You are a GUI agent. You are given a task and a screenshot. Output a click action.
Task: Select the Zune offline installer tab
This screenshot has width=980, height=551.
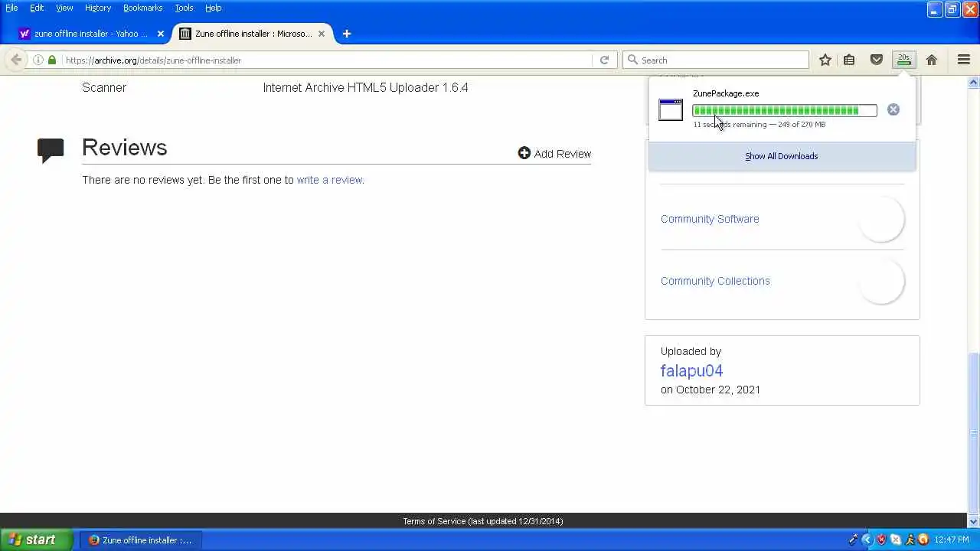[253, 34]
